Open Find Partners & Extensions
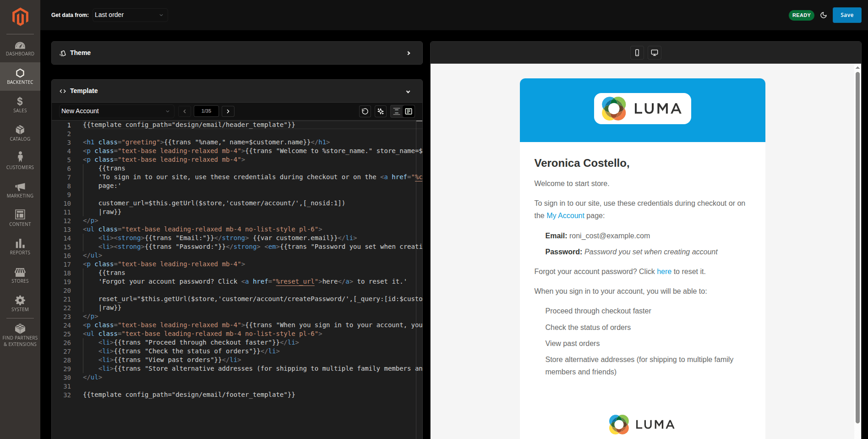The height and width of the screenshot is (439, 868). coord(20,334)
